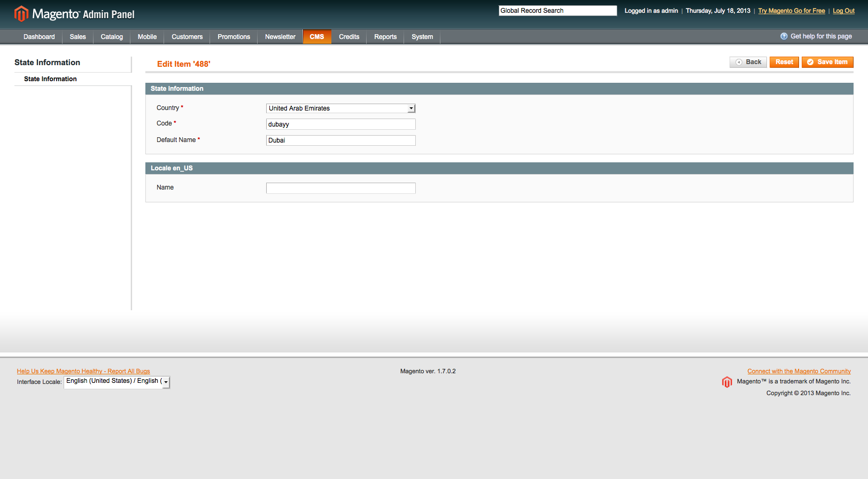The image size is (868, 479).
Task: Click the Default Name input field
Action: pos(340,140)
